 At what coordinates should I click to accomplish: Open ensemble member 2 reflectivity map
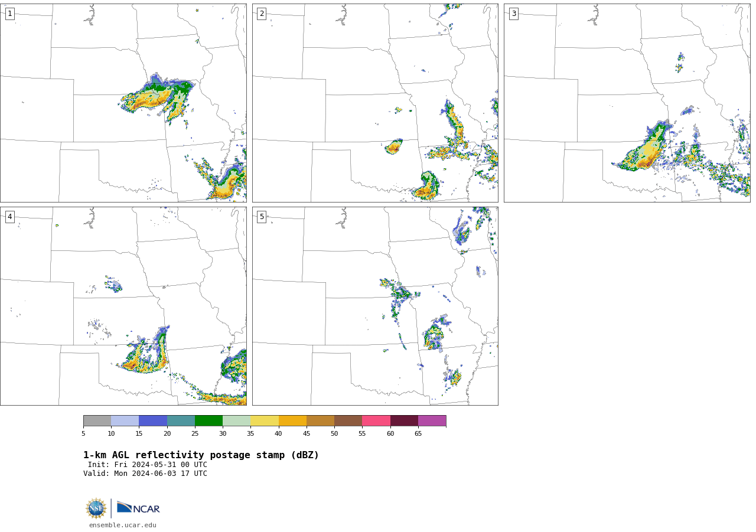375,103
